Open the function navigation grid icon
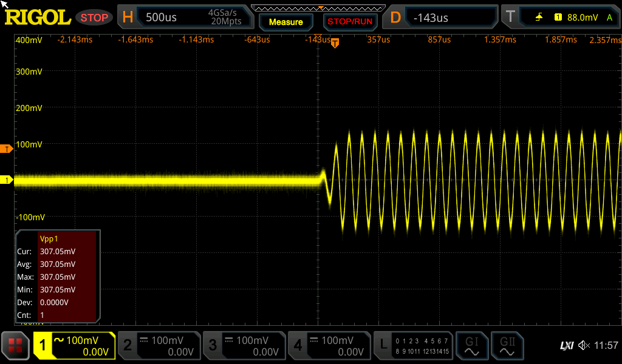The height and width of the screenshot is (364, 622). point(16,346)
